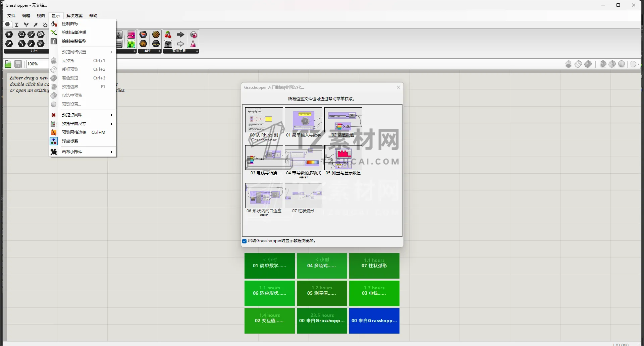This screenshot has height=346, width=644.
Task: Select 线框预览 menu entry
Action: [83, 69]
